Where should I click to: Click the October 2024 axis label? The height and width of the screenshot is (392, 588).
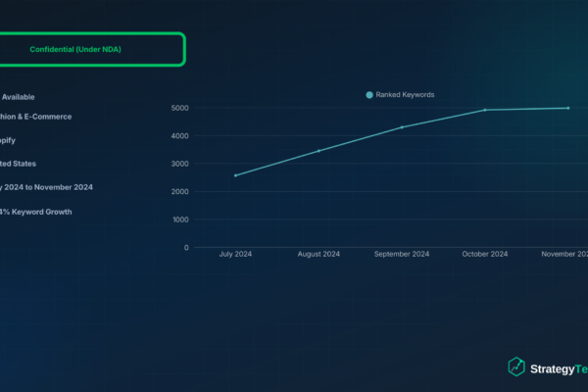click(x=485, y=254)
